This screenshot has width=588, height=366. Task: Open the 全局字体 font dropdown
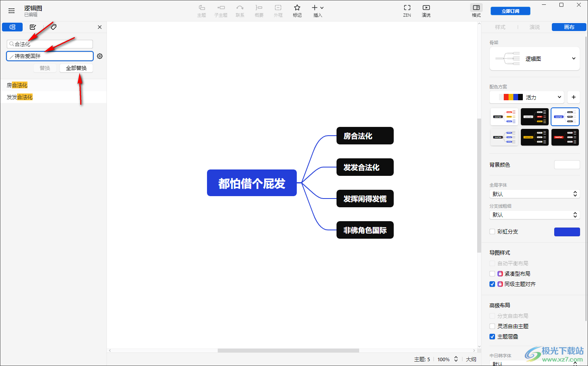534,194
